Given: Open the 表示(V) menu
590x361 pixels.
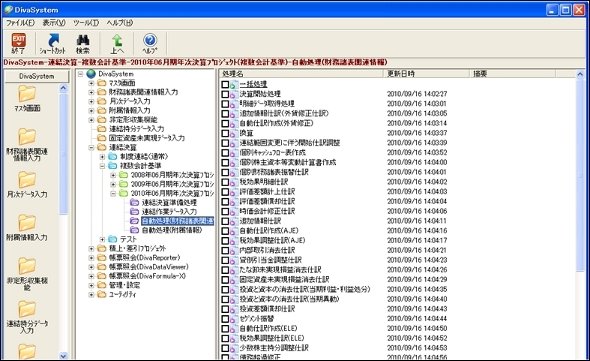Looking at the screenshot, I should pyautogui.click(x=54, y=23).
